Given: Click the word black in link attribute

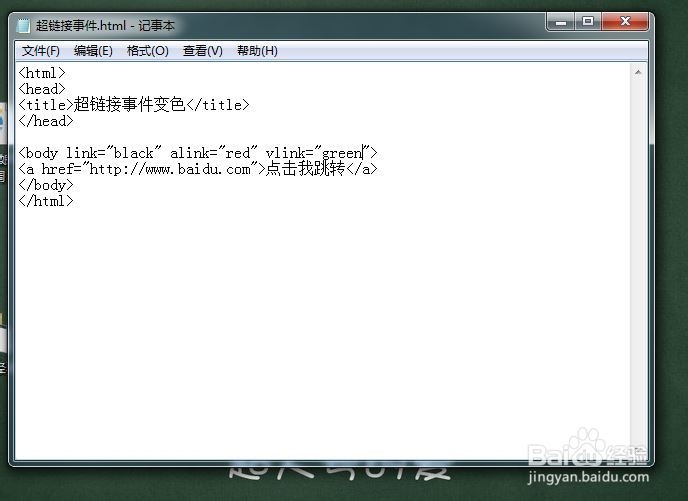Looking at the screenshot, I should pos(133,153).
